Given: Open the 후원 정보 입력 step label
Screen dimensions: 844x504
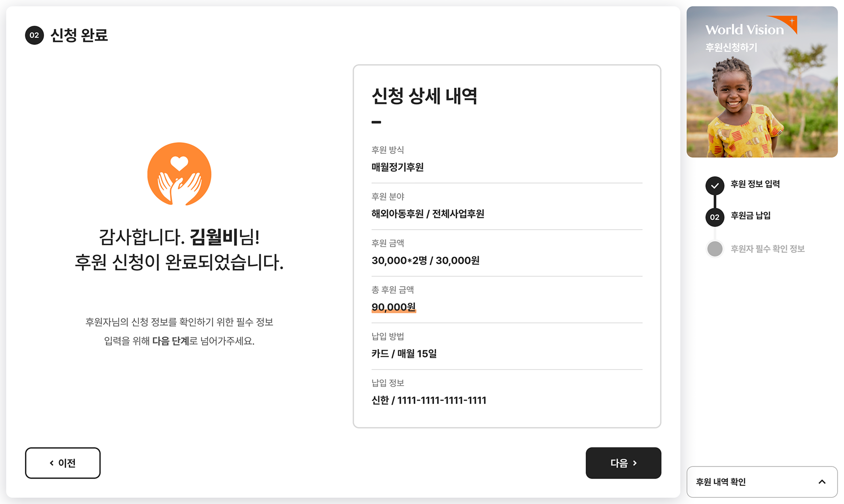Looking at the screenshot, I should (755, 184).
